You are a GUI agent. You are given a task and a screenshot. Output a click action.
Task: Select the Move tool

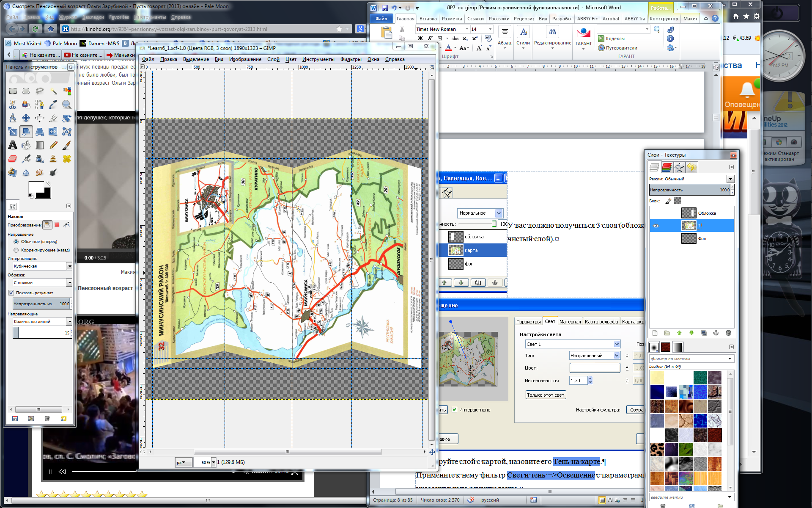[x=26, y=118]
